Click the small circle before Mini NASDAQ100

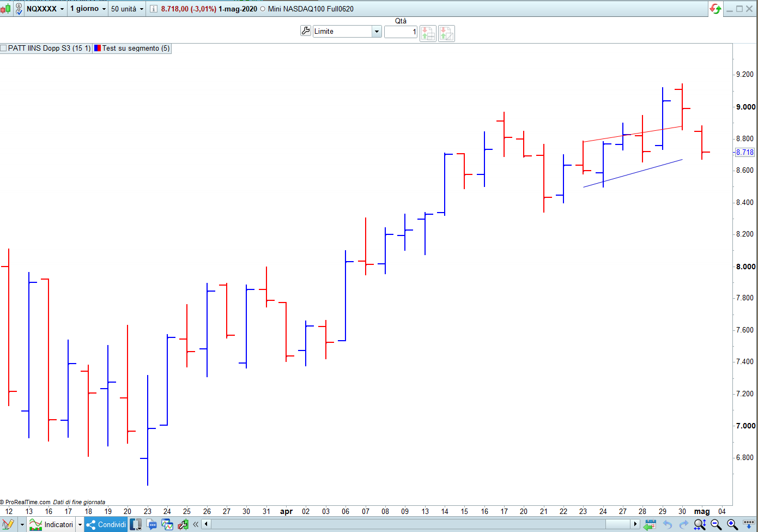tap(263, 9)
